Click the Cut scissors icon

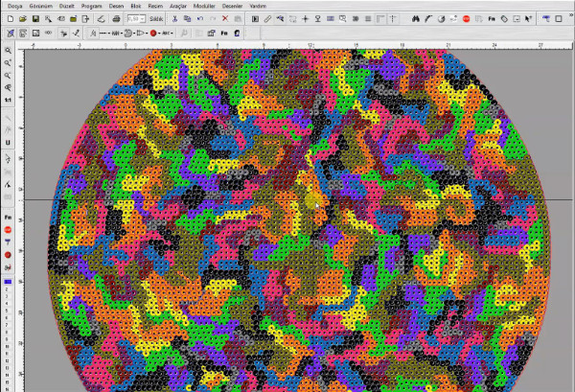175,19
